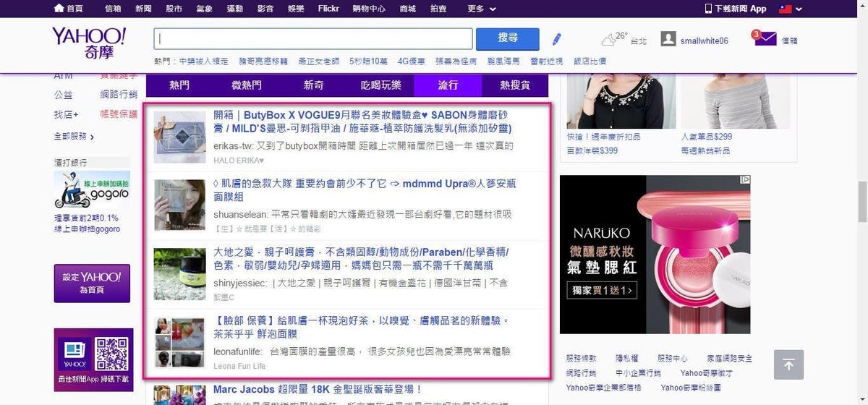Expand 全部服務 in the left sidebar
This screenshot has width=868, height=405.
point(74,136)
